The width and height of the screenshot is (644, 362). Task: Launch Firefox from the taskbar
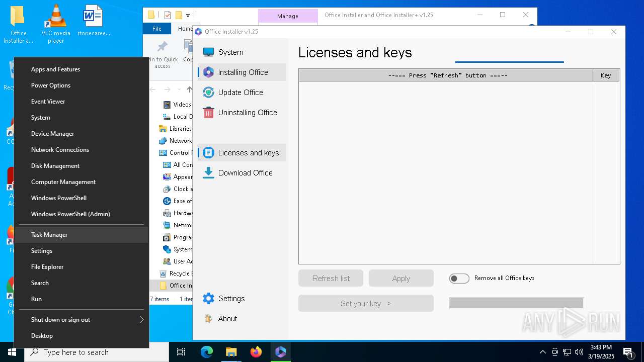coord(256,352)
